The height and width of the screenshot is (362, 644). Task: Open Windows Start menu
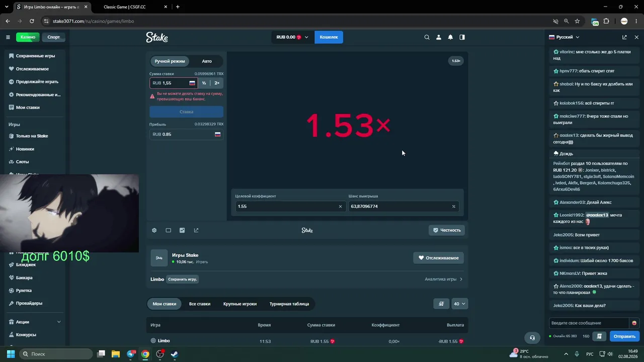pyautogui.click(x=11, y=354)
